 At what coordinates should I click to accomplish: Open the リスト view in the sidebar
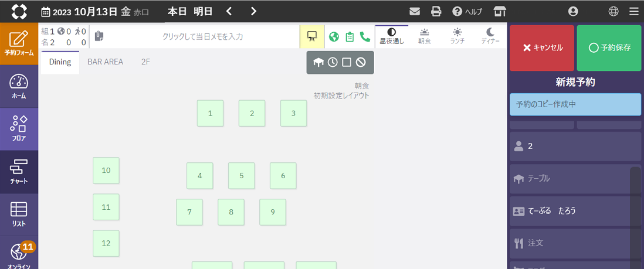[x=19, y=214]
